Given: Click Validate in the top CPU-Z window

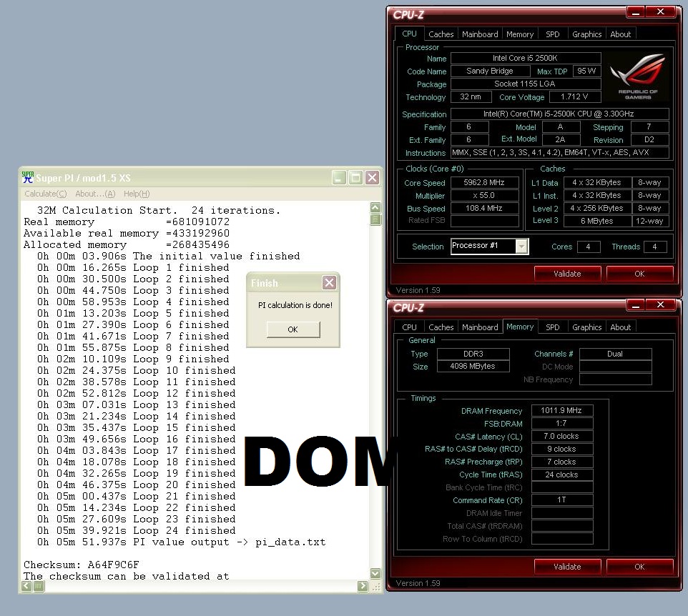Looking at the screenshot, I should pyautogui.click(x=566, y=274).
